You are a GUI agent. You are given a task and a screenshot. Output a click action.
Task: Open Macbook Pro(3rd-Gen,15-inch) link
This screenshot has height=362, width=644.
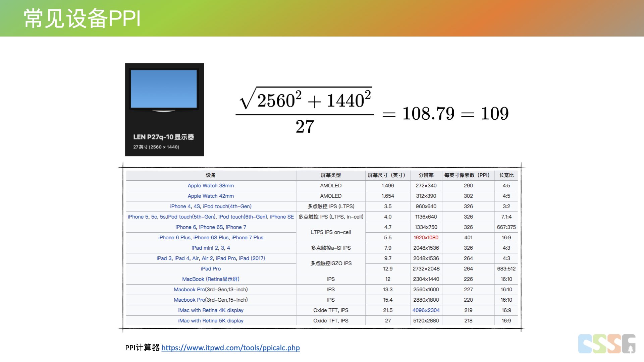pyautogui.click(x=211, y=300)
